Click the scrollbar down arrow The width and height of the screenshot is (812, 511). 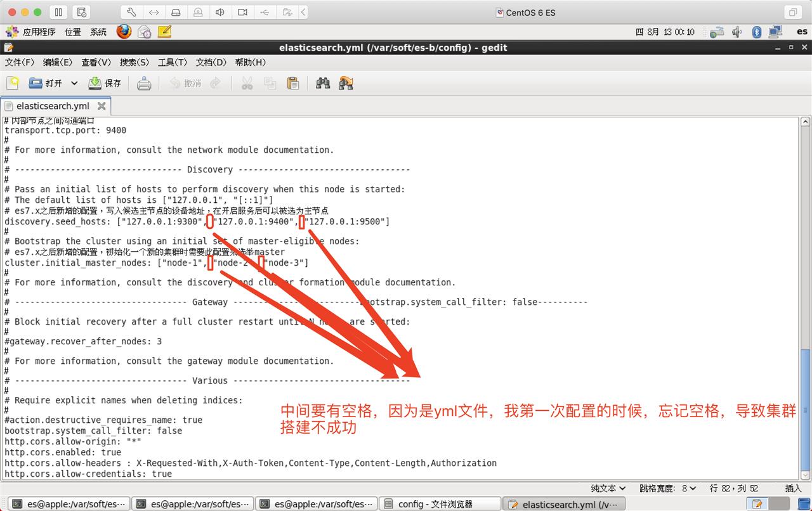806,476
